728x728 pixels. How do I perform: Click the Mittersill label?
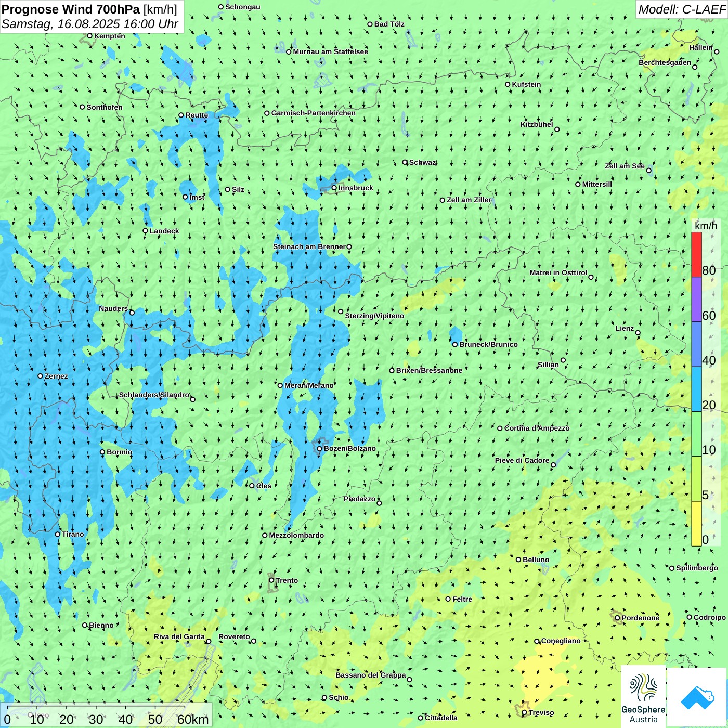pos(597,184)
